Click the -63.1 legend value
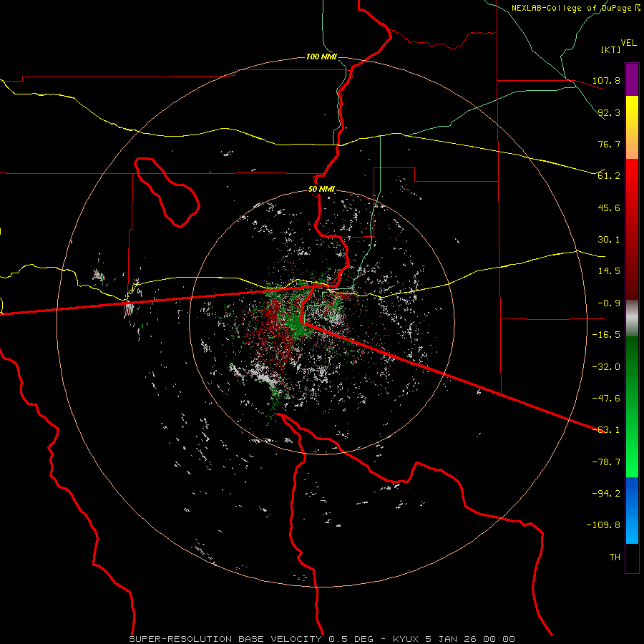 (606, 430)
